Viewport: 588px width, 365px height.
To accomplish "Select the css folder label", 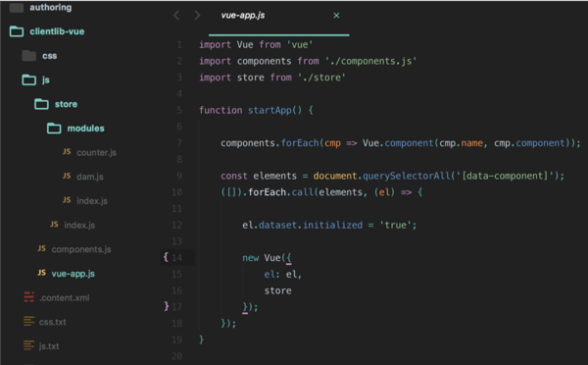I will tap(50, 56).
